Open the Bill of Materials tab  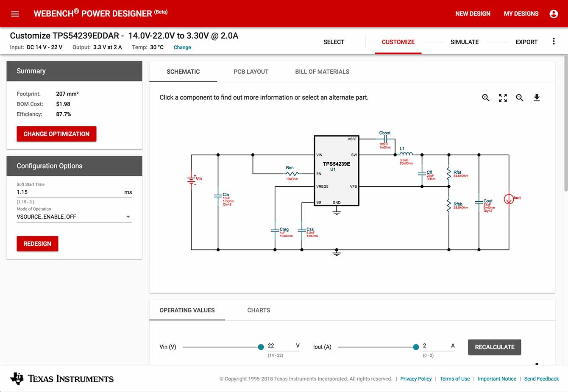[x=322, y=72]
